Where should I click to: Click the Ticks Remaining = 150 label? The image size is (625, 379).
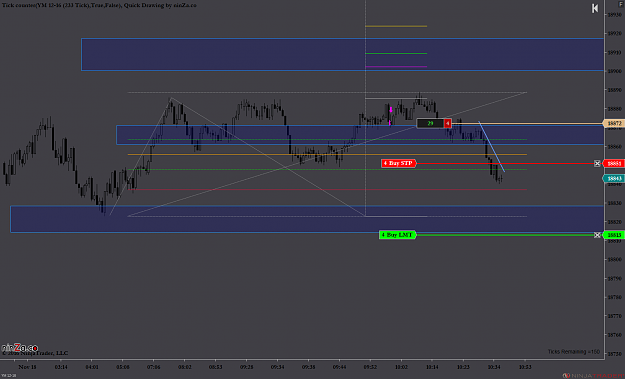coord(574,352)
